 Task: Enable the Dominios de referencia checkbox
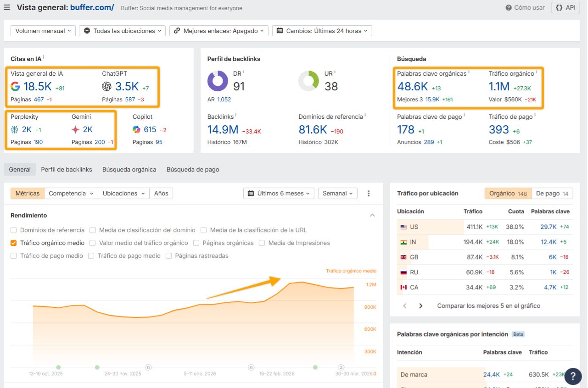click(13, 230)
